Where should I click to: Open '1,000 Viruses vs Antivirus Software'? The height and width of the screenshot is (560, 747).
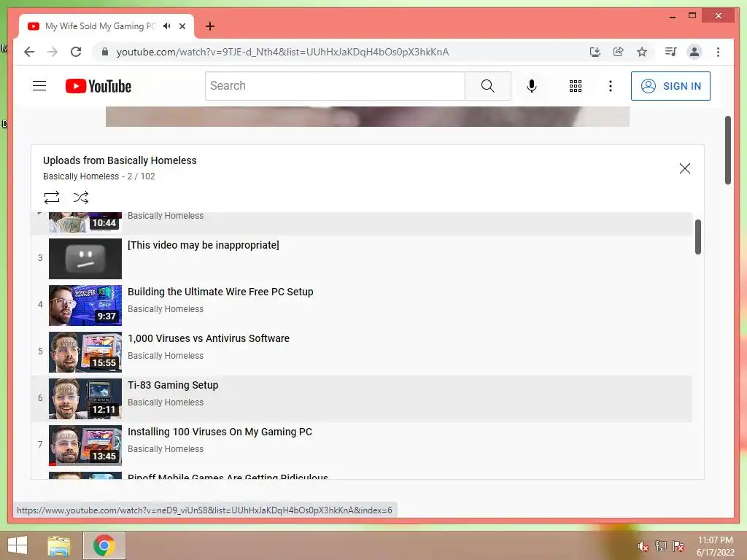(x=209, y=338)
